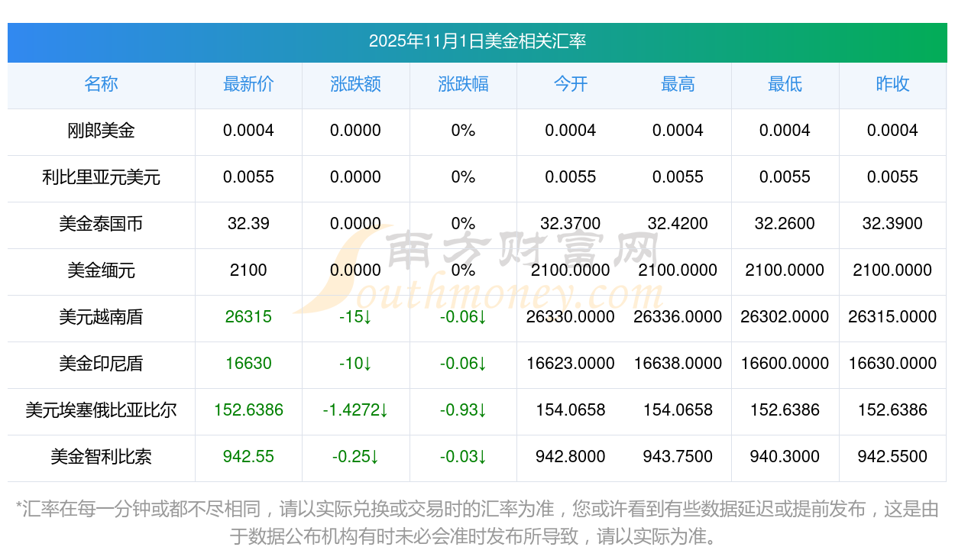Image resolution: width=955 pixels, height=560 pixels.
Task: Click the open value 2100.0000 for 美金缅元
Action: (x=571, y=270)
